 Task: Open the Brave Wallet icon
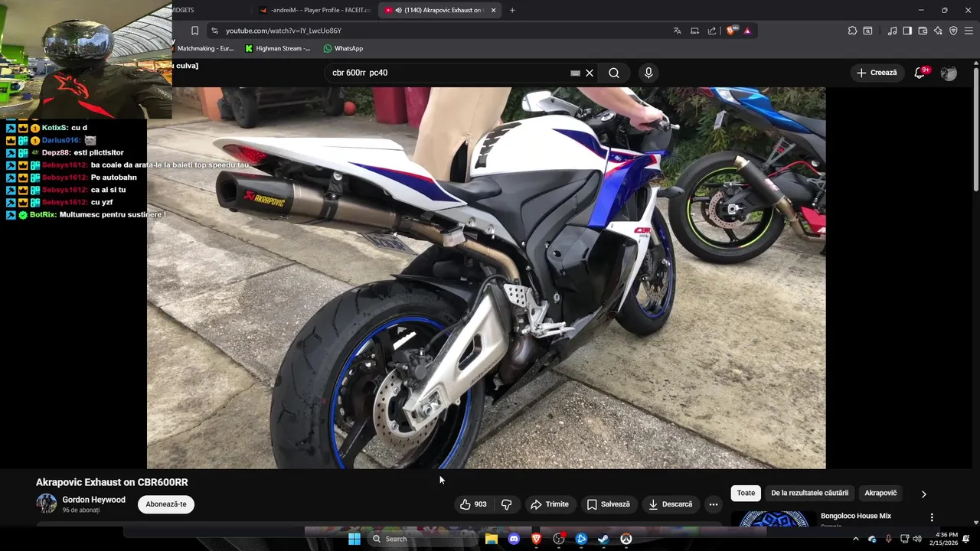[923, 31]
